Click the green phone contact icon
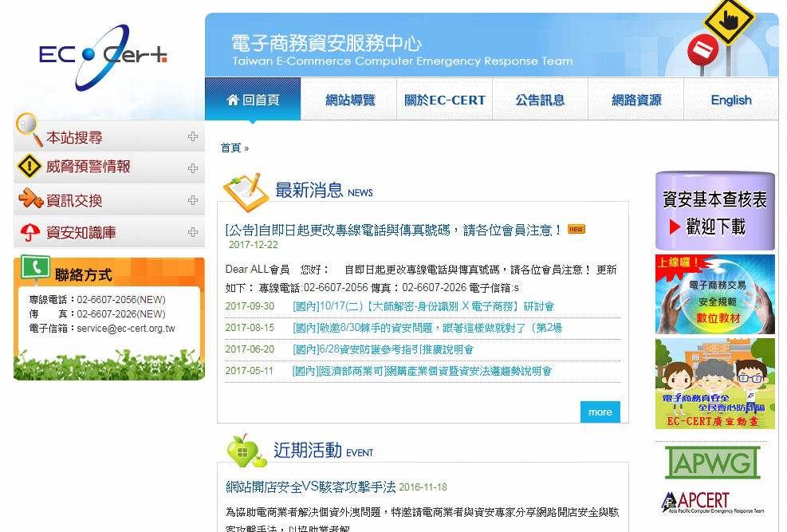Image resolution: width=787 pixels, height=532 pixels. (36, 267)
